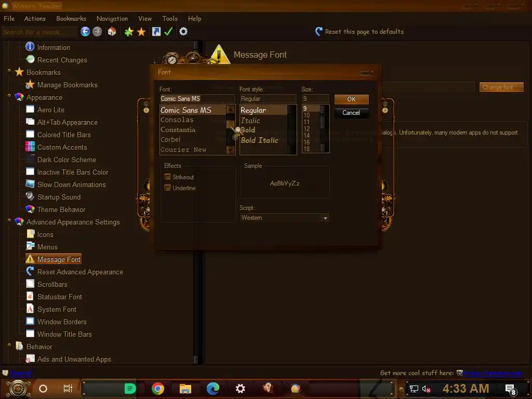The image size is (532, 399).
Task: Click the Font name input field
Action: pyautogui.click(x=197, y=99)
